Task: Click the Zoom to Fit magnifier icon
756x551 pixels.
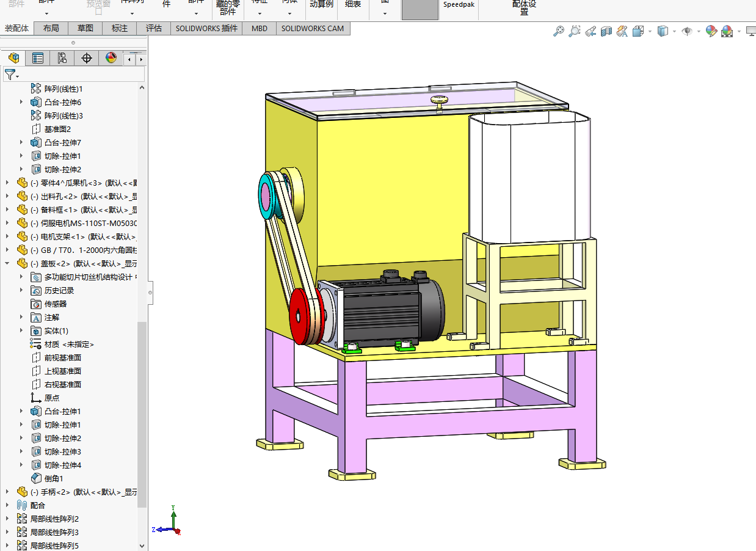Action: [x=558, y=31]
